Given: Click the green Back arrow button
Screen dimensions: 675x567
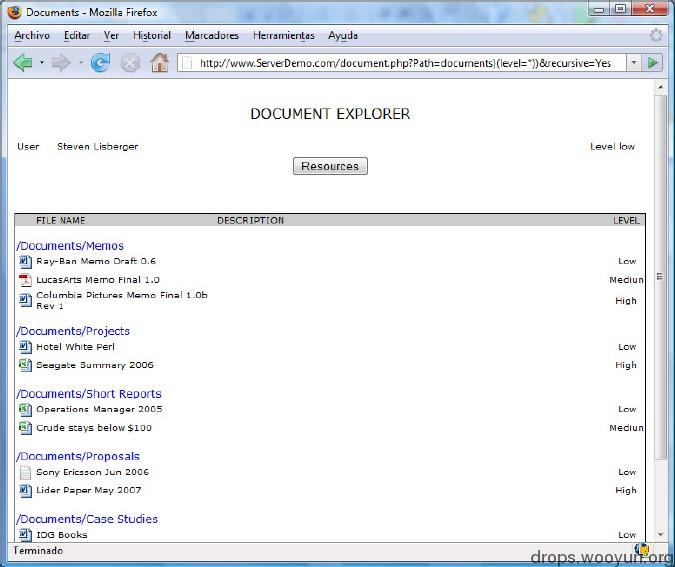Looking at the screenshot, I should tap(23, 63).
